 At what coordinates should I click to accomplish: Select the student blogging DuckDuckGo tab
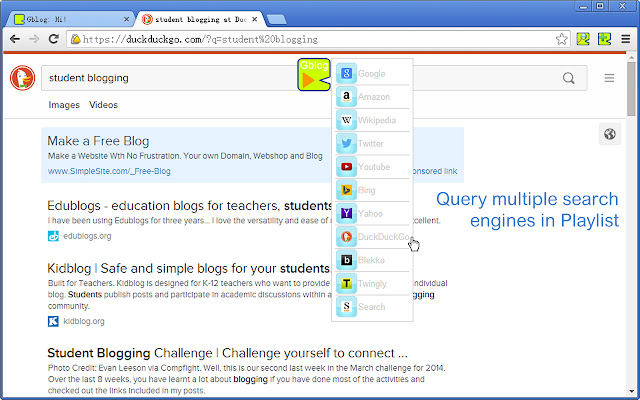(199, 19)
